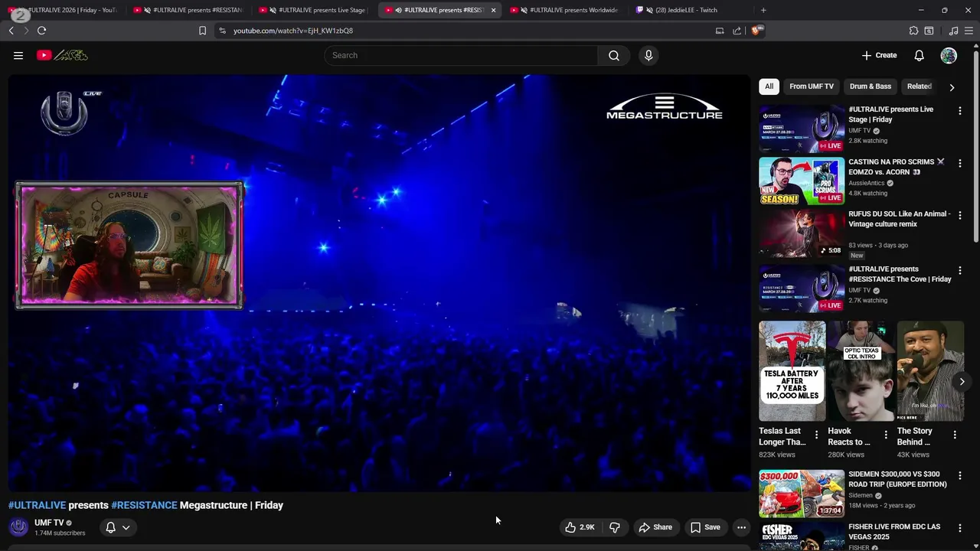Select the All filter chip
Image resolution: width=980 pixels, height=551 pixels.
pyautogui.click(x=769, y=86)
